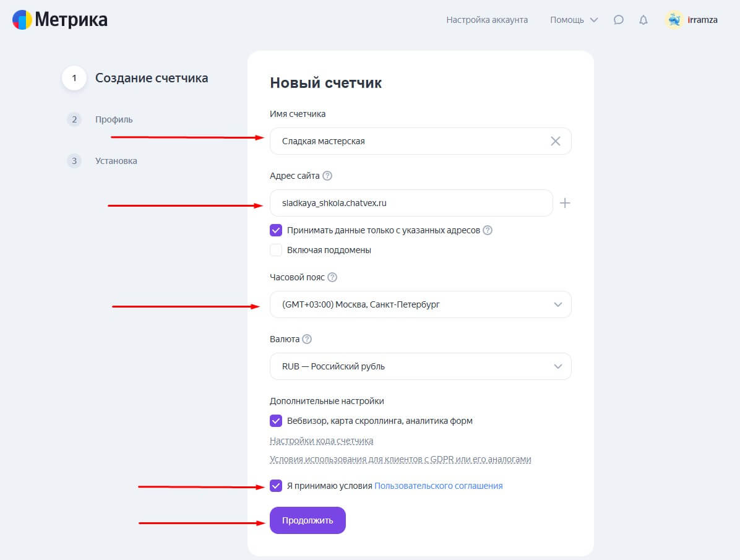Show help for Часовой пояс
The image size is (740, 560).
coord(332,277)
